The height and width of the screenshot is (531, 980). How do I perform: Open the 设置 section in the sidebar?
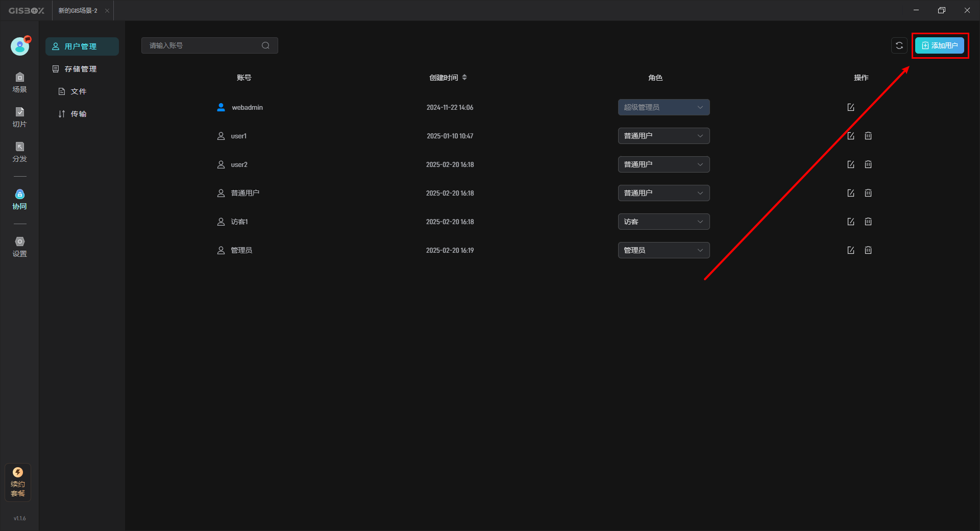19,247
